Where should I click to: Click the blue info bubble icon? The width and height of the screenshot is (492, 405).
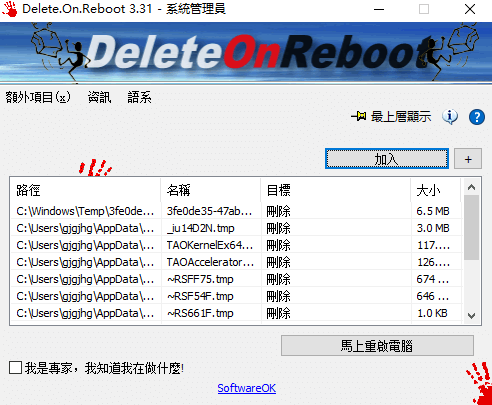tap(450, 117)
